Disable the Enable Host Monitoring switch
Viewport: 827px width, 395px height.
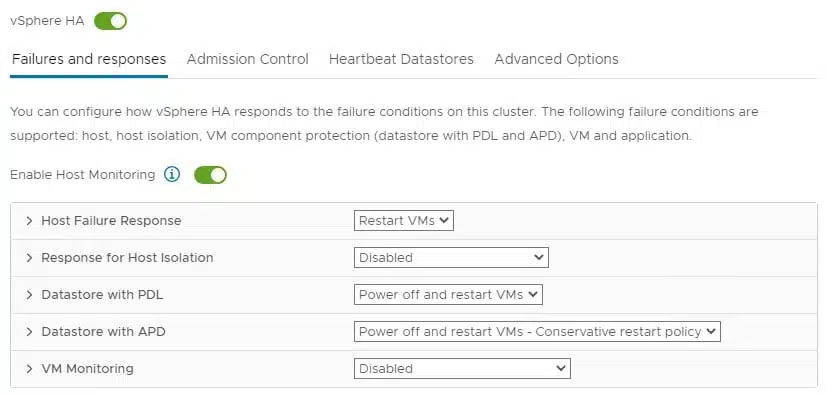click(x=210, y=175)
